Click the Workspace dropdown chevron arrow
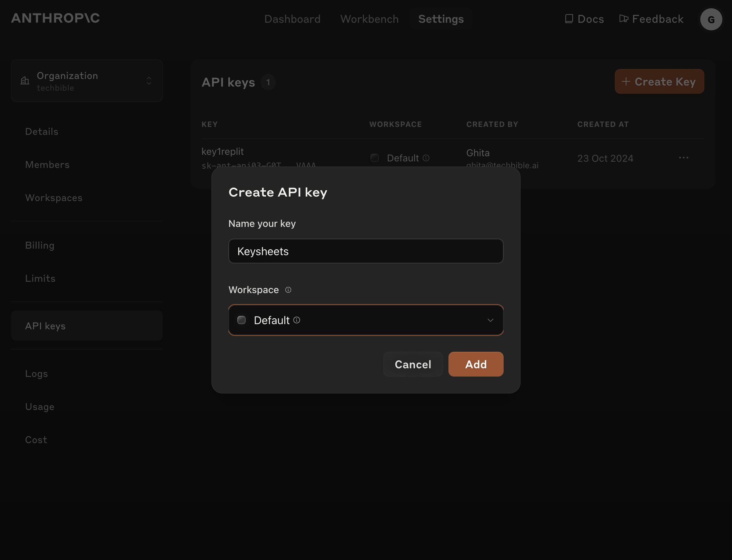 [490, 320]
